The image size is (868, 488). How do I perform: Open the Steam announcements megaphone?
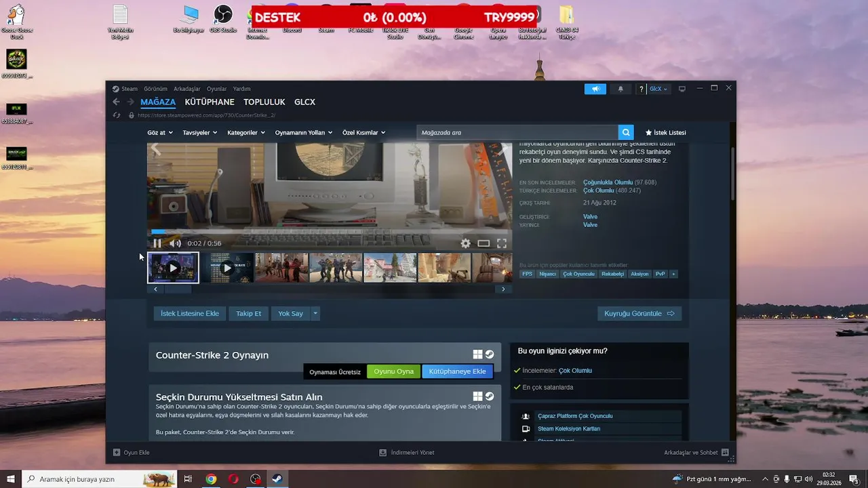click(x=595, y=89)
